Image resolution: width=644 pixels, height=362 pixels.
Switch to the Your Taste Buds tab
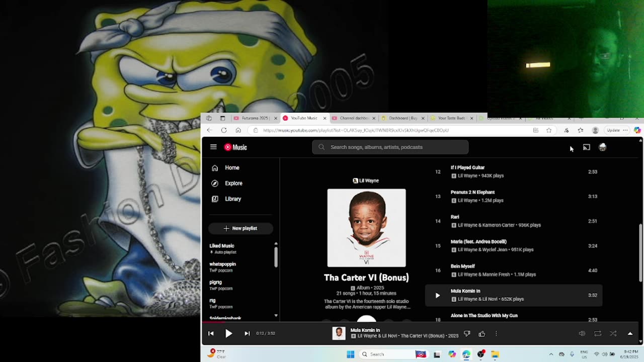451,118
